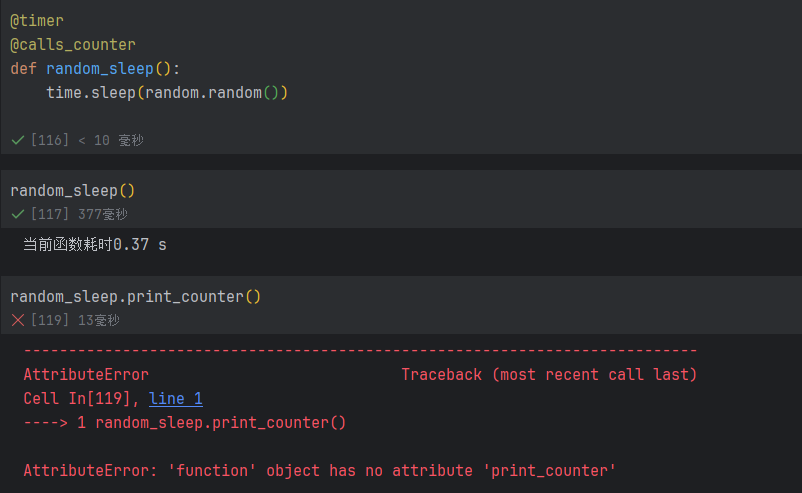
Task: Open the 'line 1' traceback link
Action: click(x=175, y=399)
